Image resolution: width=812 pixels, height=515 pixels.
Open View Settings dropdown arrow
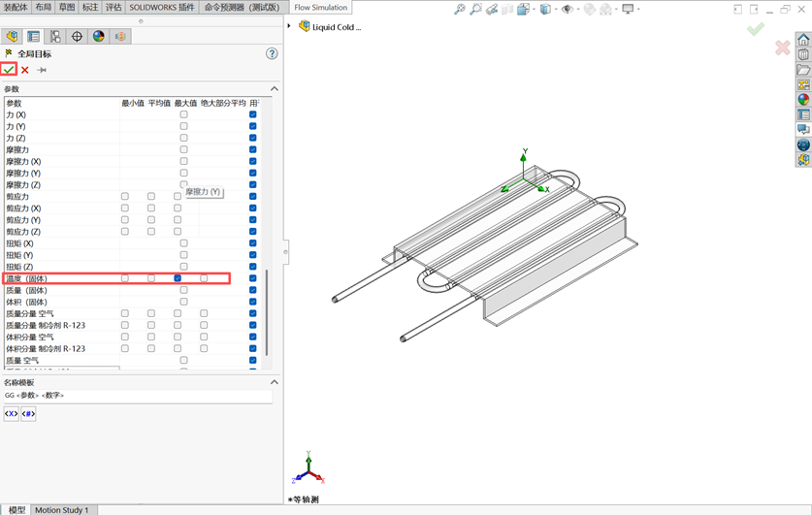pyautogui.click(x=638, y=9)
